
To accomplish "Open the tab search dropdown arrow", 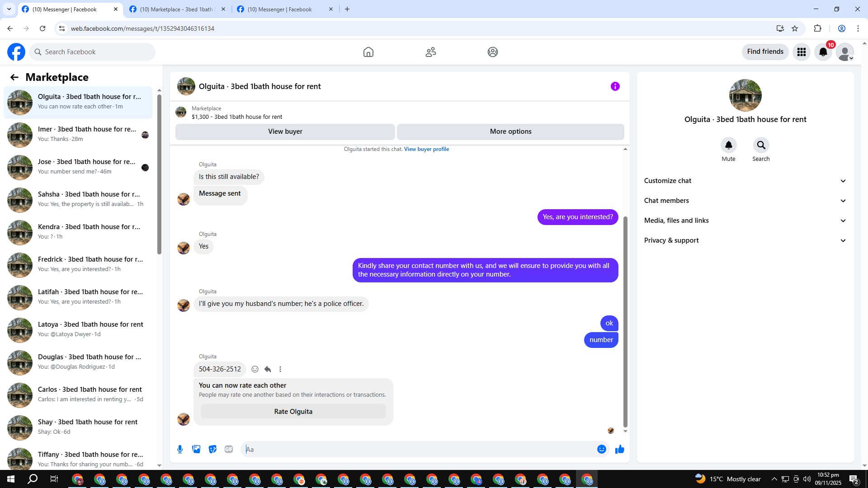I will point(9,9).
